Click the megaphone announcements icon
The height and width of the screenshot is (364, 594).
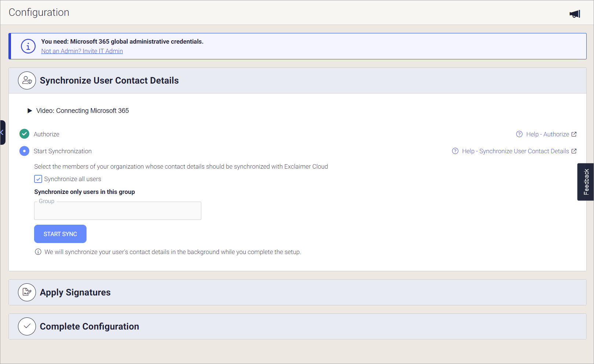(575, 13)
